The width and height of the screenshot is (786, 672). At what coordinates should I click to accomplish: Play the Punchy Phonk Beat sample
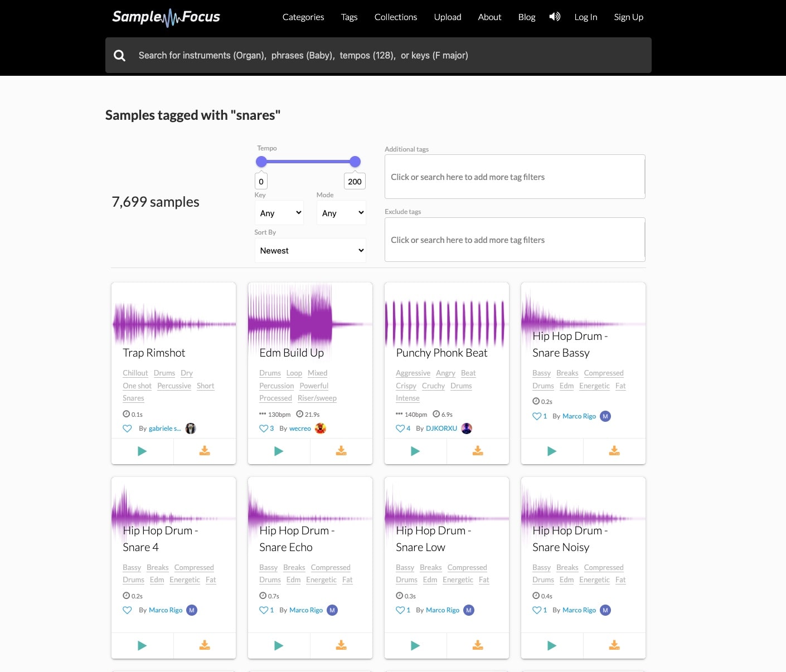pos(415,451)
